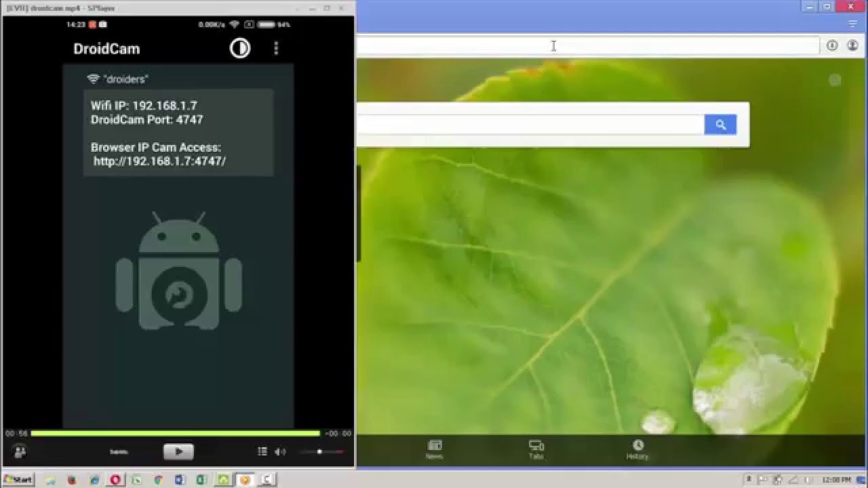
Task: Click the SPlayer elapsed time 00:56
Action: click(16, 433)
